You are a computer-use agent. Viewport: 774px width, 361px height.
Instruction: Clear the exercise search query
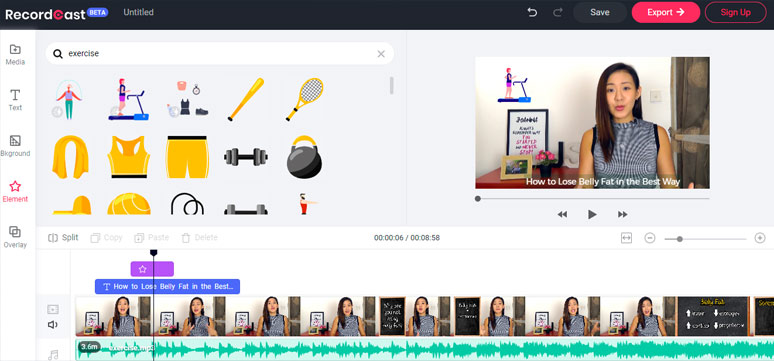[x=381, y=54]
